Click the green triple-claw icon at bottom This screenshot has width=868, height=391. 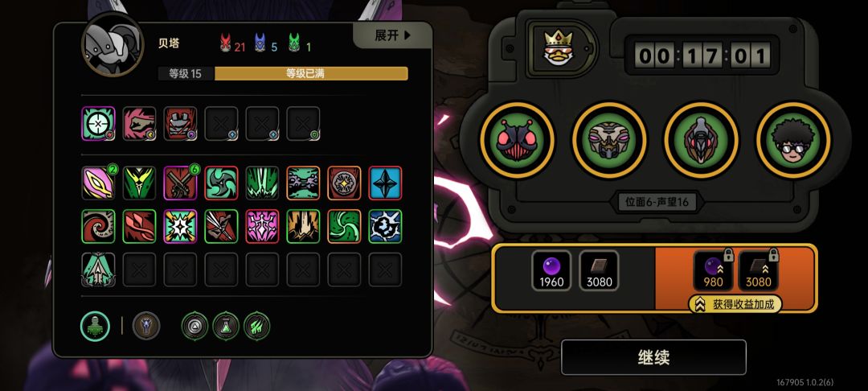click(257, 326)
